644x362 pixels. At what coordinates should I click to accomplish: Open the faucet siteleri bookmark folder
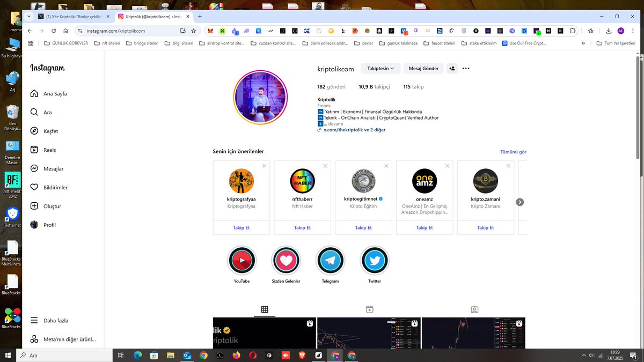coord(439,43)
